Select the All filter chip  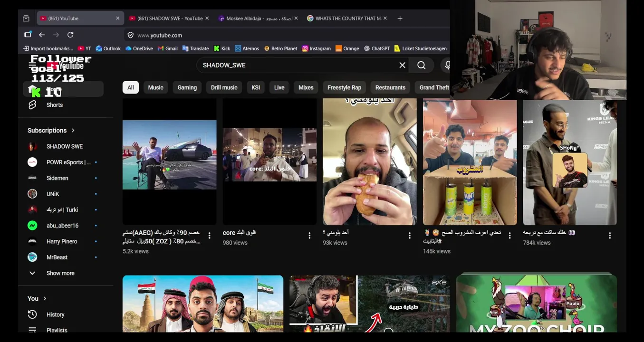point(131,87)
